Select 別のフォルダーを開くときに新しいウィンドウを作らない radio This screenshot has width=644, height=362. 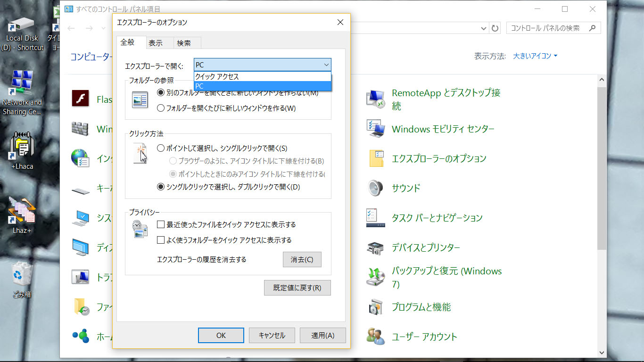[161, 93]
